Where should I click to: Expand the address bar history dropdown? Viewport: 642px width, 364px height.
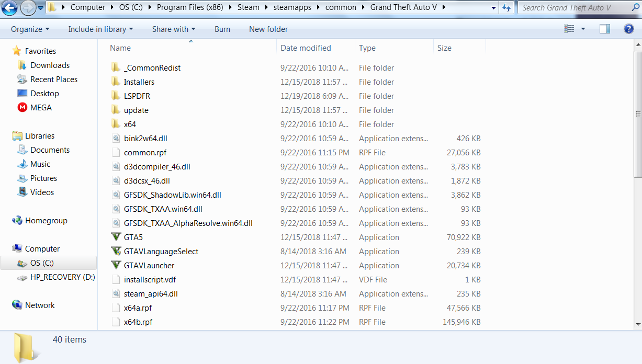click(493, 7)
